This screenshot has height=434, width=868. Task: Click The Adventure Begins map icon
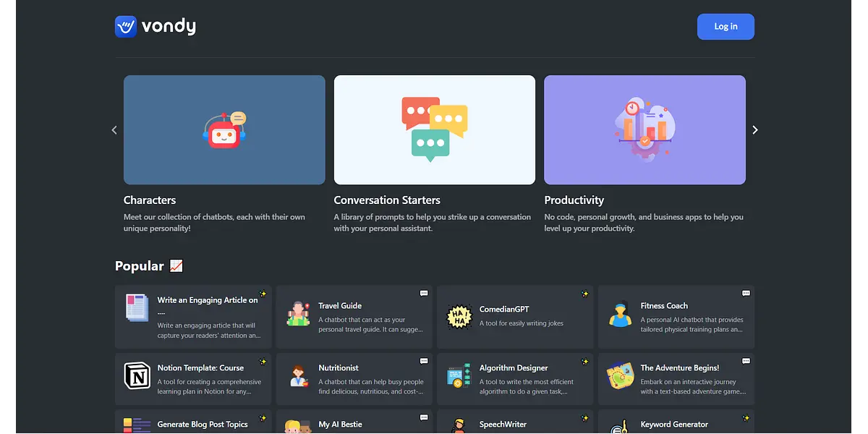click(x=620, y=377)
